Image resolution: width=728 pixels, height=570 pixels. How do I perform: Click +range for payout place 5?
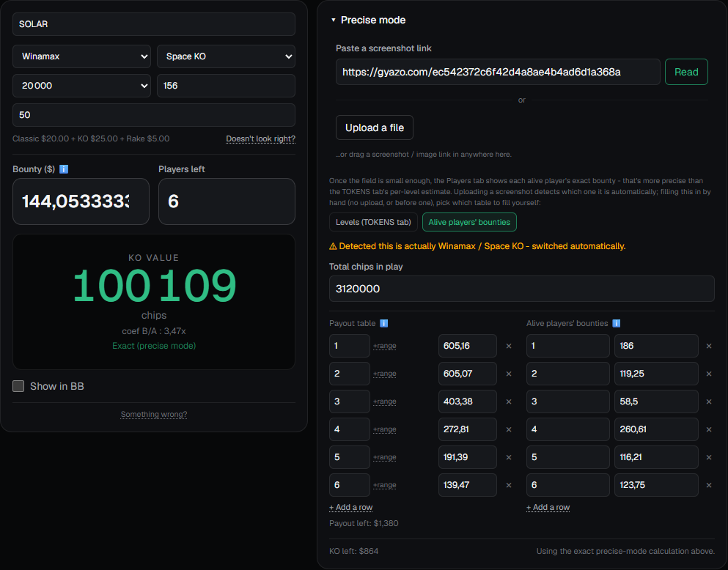click(x=384, y=457)
